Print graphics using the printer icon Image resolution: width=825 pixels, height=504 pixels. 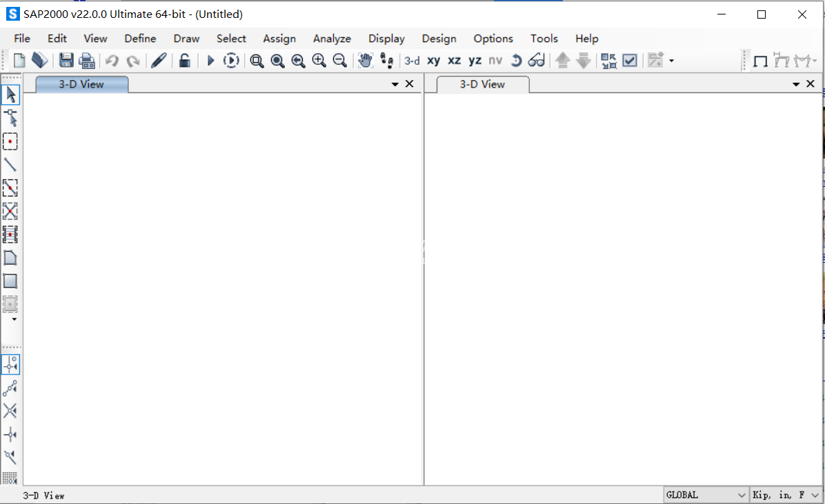tap(87, 61)
